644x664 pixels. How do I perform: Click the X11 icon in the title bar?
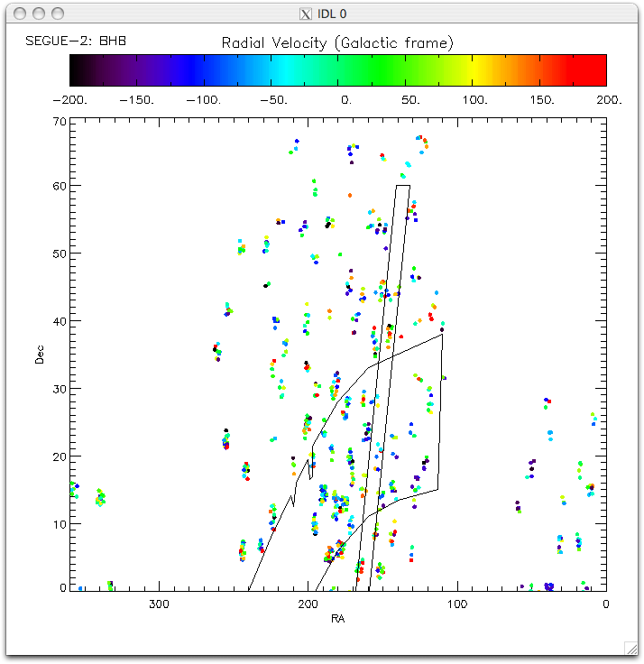(306, 14)
